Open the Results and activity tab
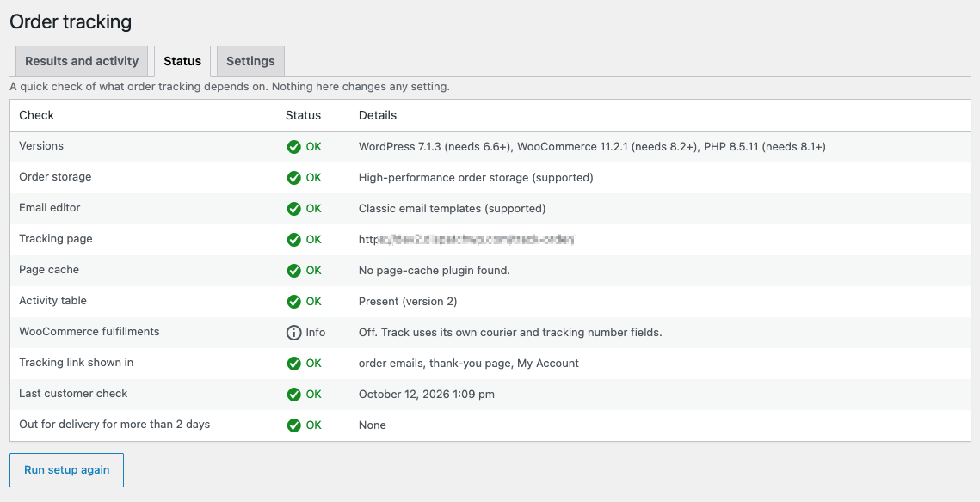 pyautogui.click(x=81, y=61)
